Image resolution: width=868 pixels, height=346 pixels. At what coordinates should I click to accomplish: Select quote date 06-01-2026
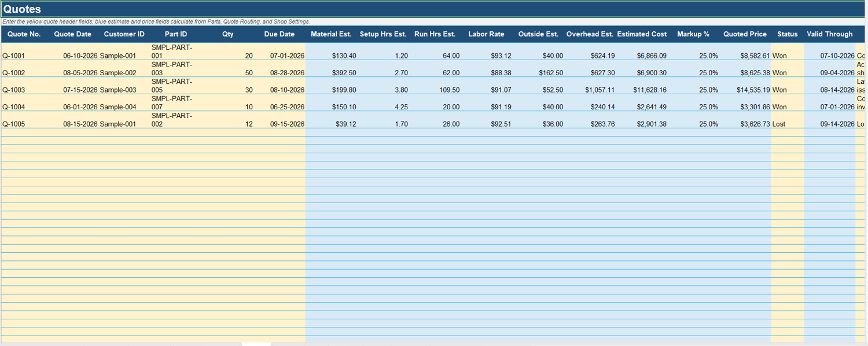[80, 107]
